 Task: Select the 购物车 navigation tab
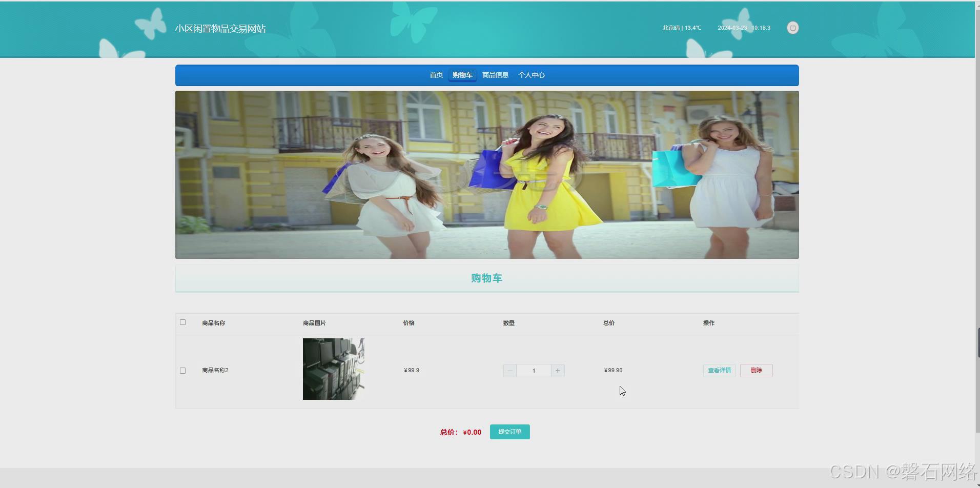(462, 75)
